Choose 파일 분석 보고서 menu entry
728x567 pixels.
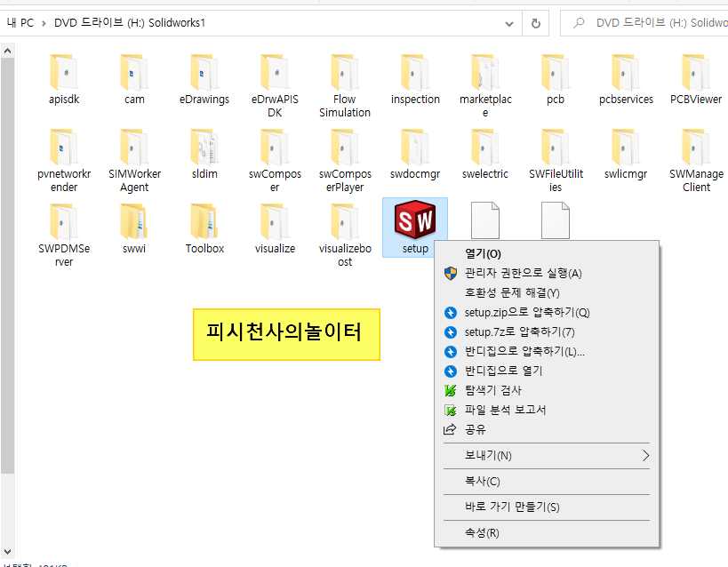click(x=547, y=410)
